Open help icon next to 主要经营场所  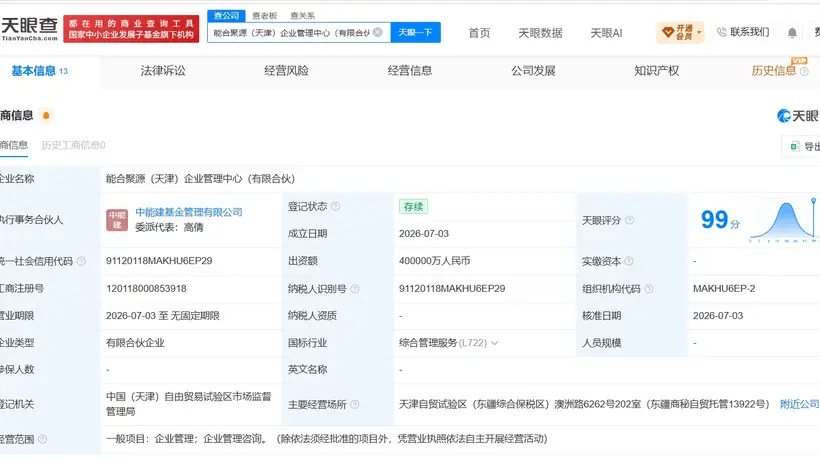pos(355,405)
